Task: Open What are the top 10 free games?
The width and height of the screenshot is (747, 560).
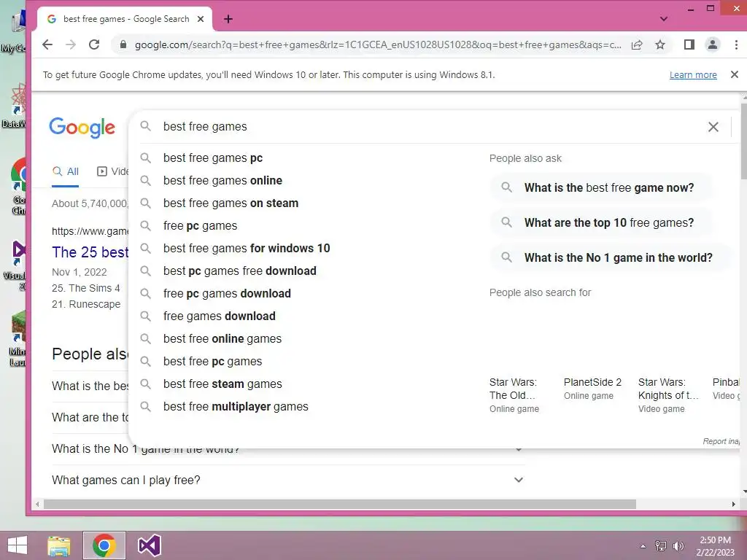Action: pyautogui.click(x=602, y=223)
